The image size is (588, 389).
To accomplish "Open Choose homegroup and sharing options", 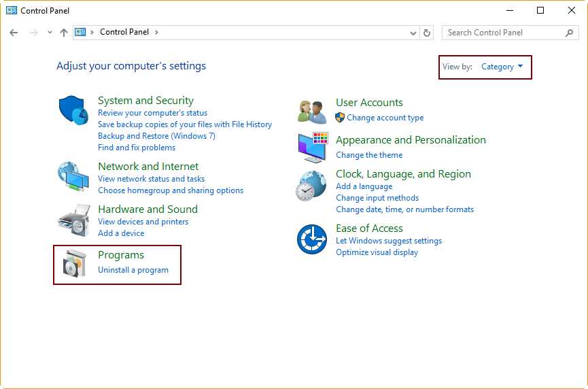I will coord(171,190).
